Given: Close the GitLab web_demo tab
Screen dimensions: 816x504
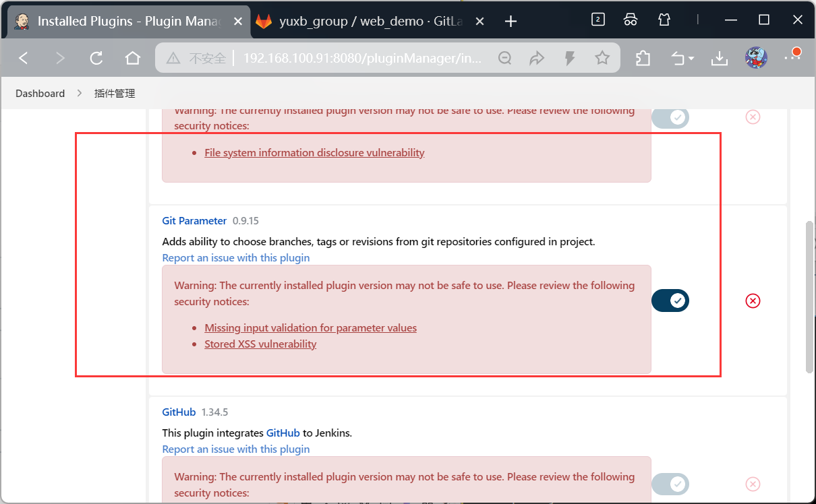Looking at the screenshot, I should click(480, 22).
